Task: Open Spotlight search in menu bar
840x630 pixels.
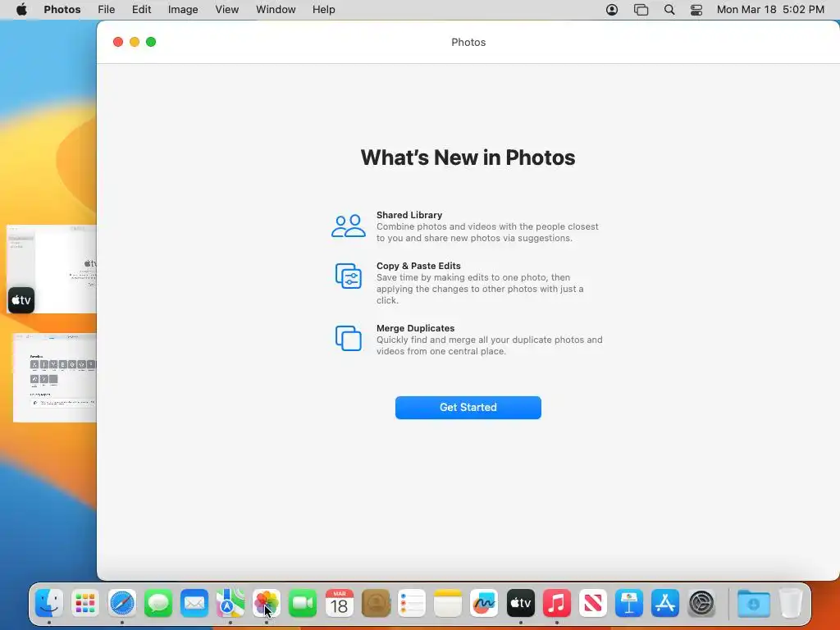Action: (x=669, y=10)
